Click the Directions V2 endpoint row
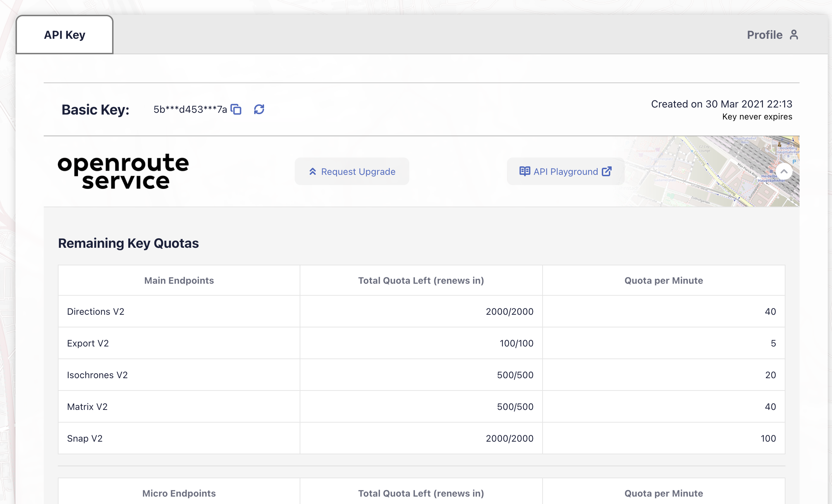 coord(422,311)
